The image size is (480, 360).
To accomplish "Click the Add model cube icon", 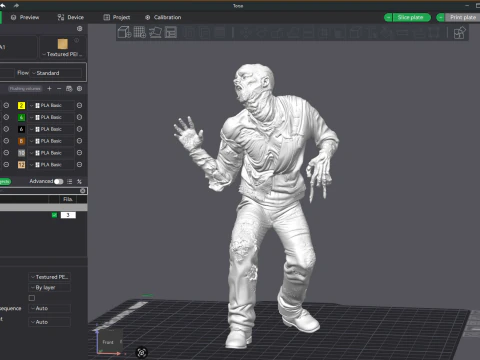I will (x=124, y=33).
